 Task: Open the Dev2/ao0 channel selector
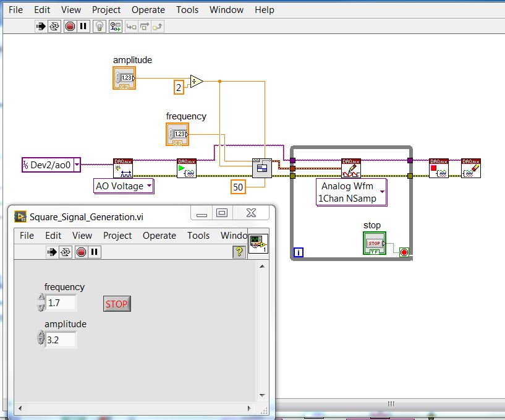point(76,166)
